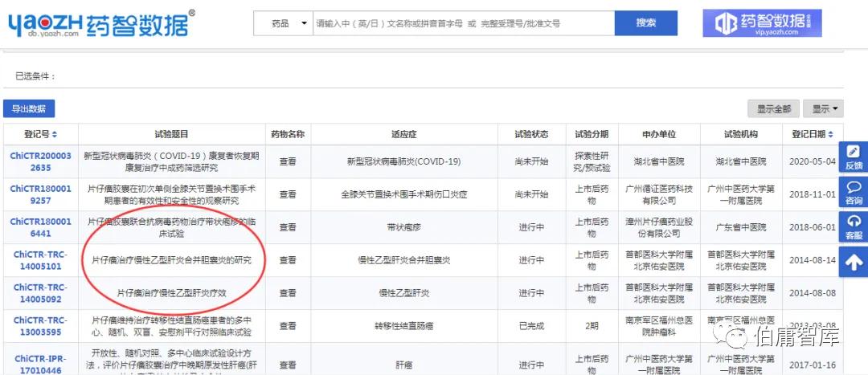
Task: Click date cell 2017-01-16
Action: [x=812, y=365]
